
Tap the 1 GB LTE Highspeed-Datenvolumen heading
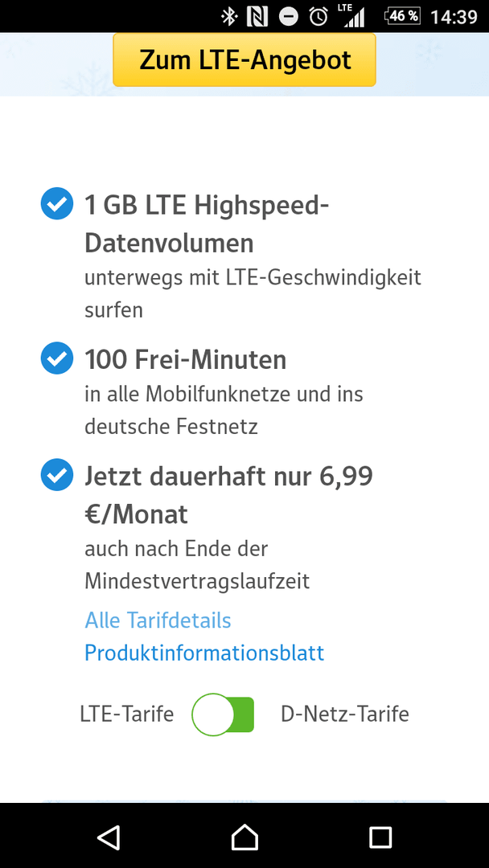tap(207, 224)
